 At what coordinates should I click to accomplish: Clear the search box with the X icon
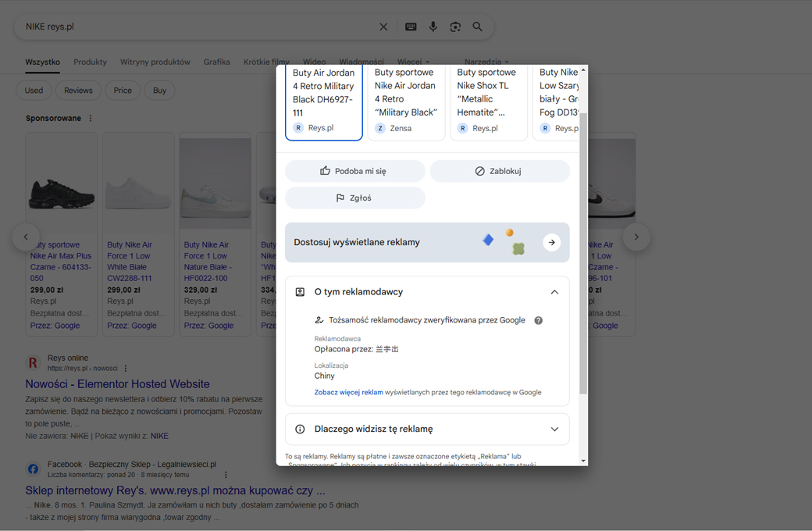pos(383,27)
